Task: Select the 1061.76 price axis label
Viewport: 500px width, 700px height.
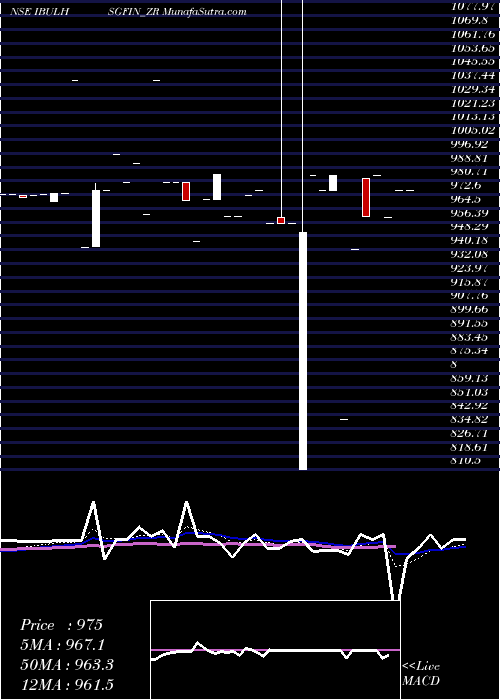Action: coord(472,34)
